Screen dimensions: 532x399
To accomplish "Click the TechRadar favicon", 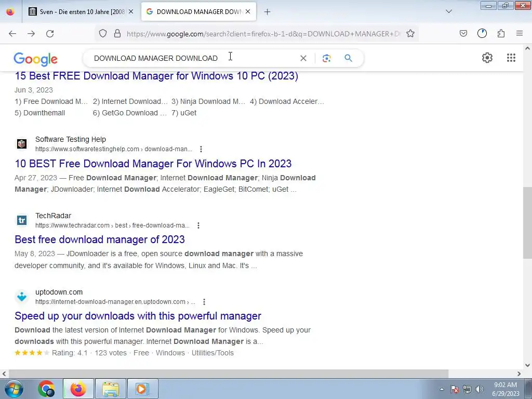I will [x=22, y=220].
